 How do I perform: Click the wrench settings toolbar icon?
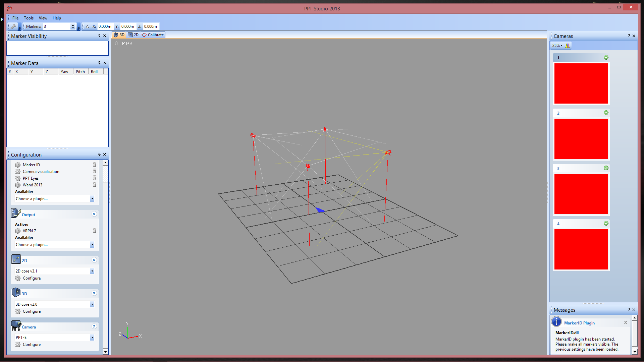point(13,26)
